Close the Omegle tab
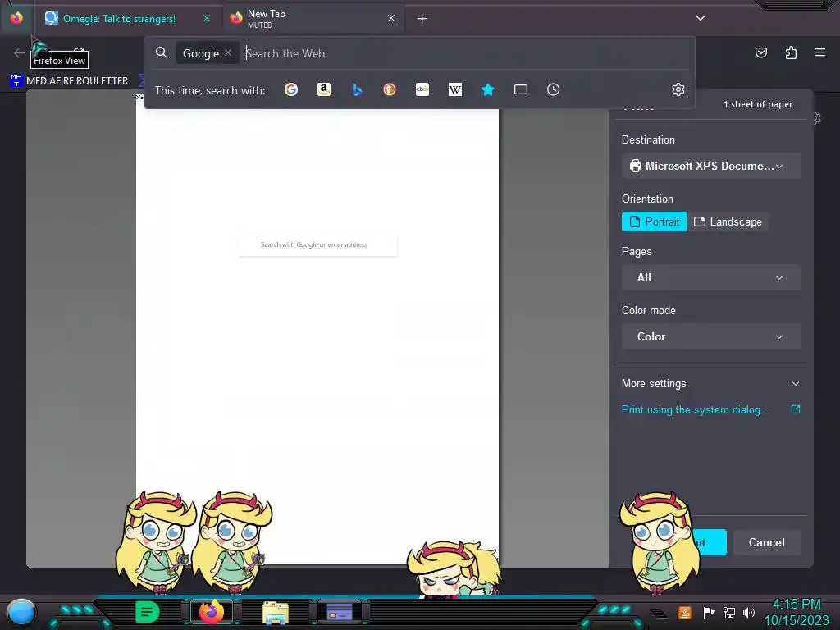 (x=207, y=18)
